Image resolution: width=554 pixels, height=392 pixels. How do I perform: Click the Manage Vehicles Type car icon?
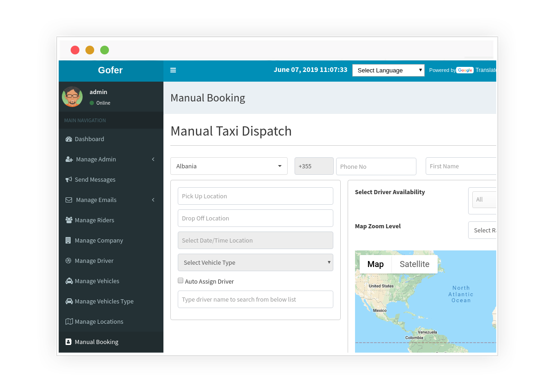(69, 301)
